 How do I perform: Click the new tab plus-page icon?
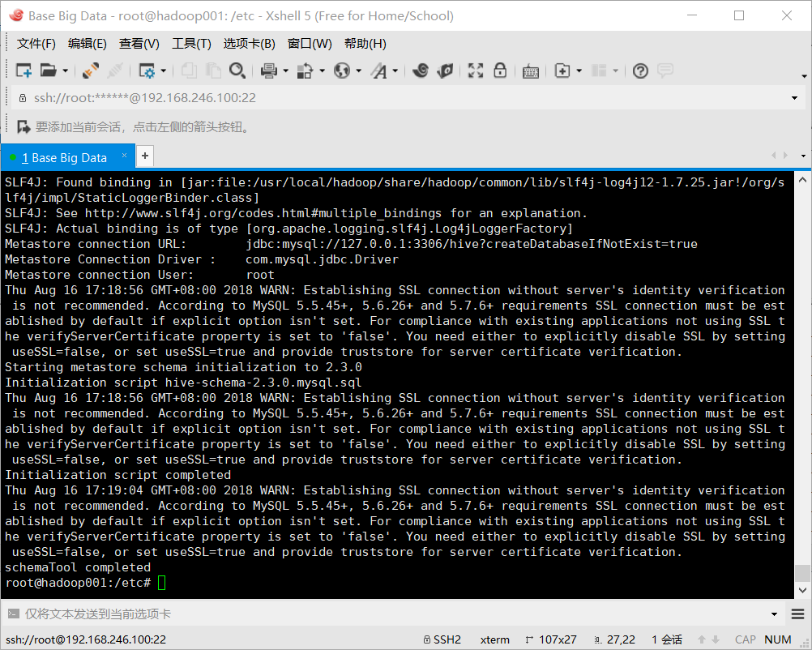click(x=562, y=71)
